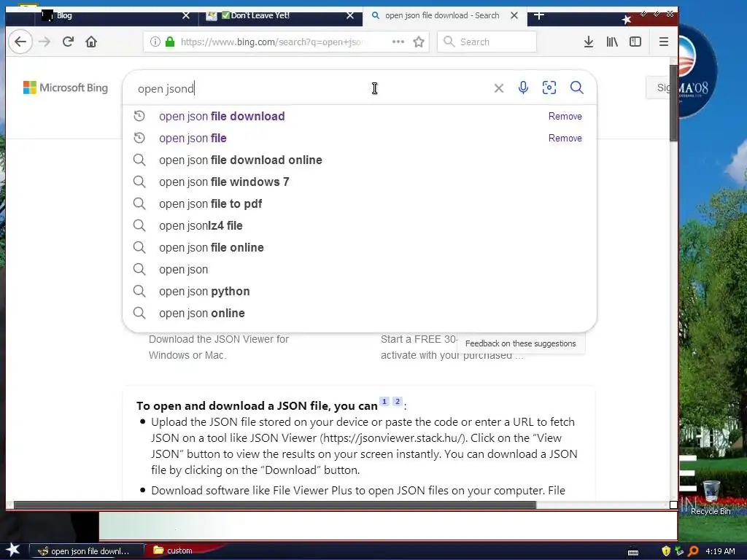The image size is (747, 560).
Task: Go back with the browser back arrow
Action: pos(20,42)
